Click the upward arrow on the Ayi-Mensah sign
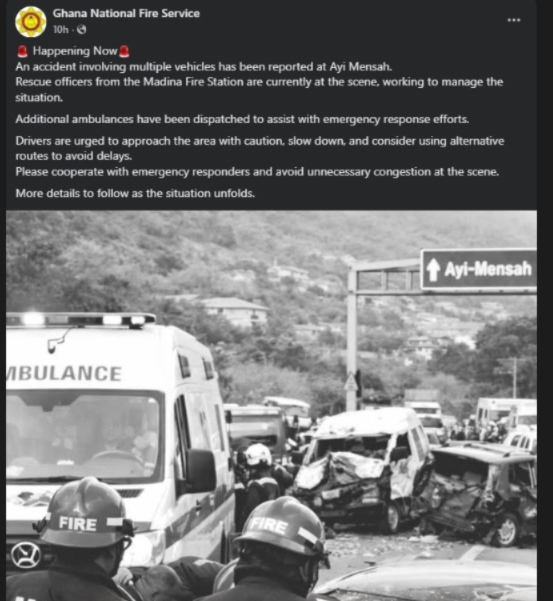 [433, 269]
